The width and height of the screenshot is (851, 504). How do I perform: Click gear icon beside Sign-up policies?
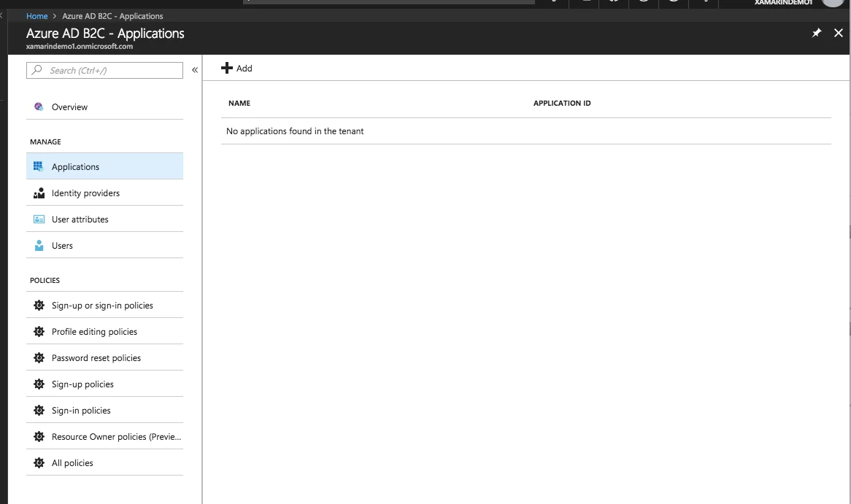pos(39,384)
